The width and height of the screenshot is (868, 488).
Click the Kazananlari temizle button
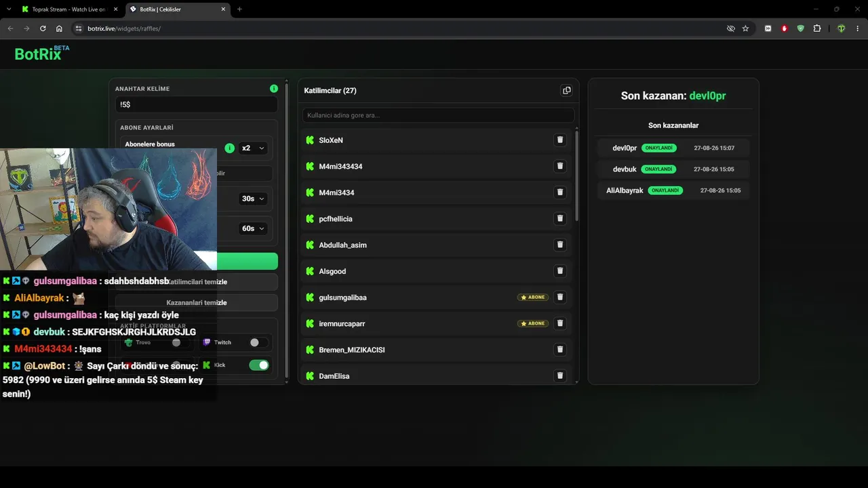(x=197, y=302)
